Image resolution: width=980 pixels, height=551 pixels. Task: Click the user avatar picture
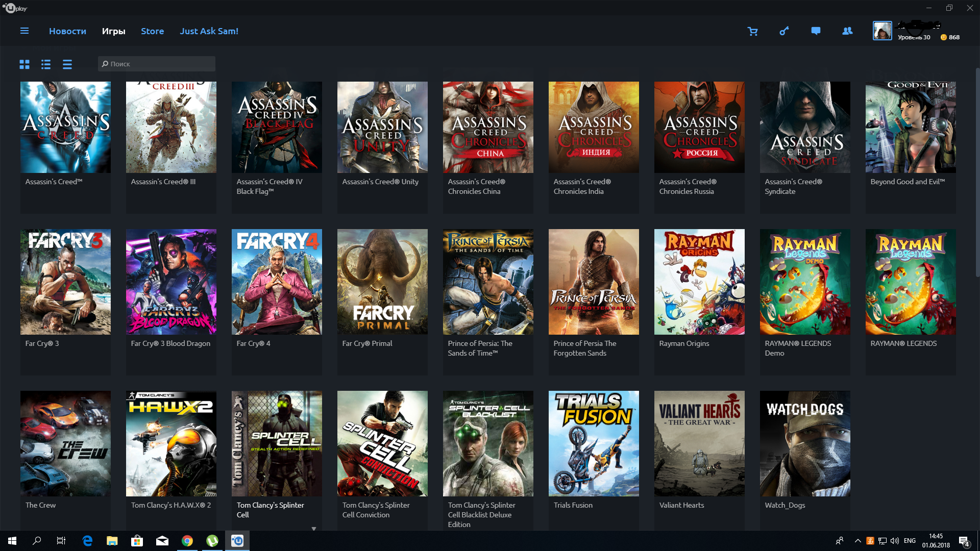click(882, 31)
